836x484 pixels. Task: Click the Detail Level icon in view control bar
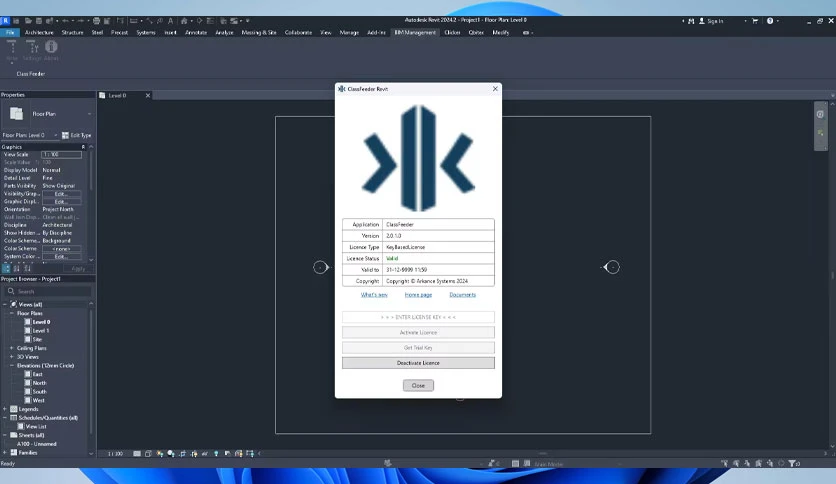coord(137,454)
